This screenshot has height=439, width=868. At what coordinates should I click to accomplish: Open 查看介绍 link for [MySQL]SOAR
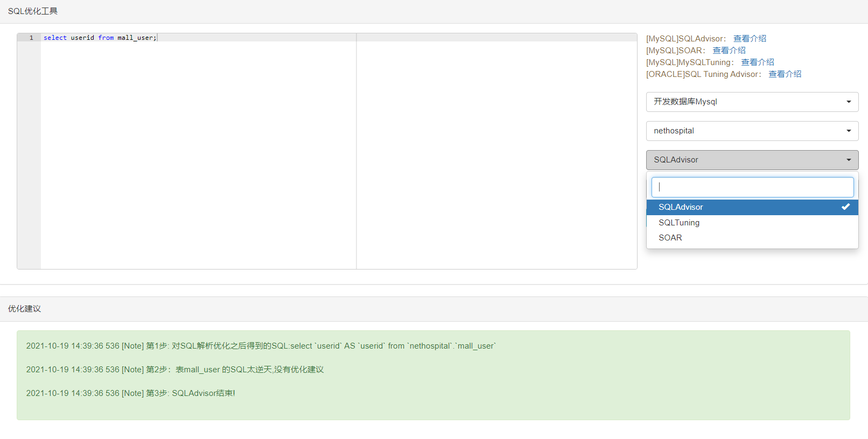pyautogui.click(x=729, y=51)
